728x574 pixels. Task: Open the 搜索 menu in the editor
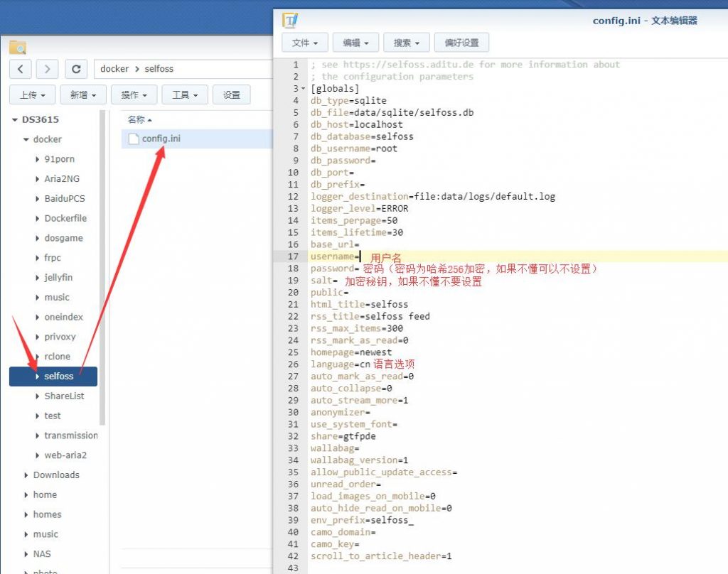tap(406, 42)
